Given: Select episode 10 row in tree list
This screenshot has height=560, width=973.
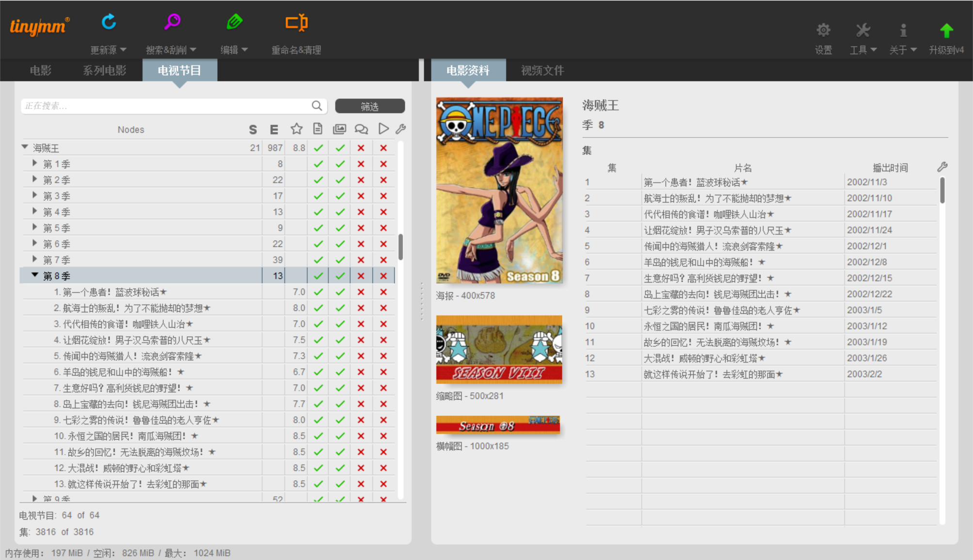Looking at the screenshot, I should tap(127, 436).
